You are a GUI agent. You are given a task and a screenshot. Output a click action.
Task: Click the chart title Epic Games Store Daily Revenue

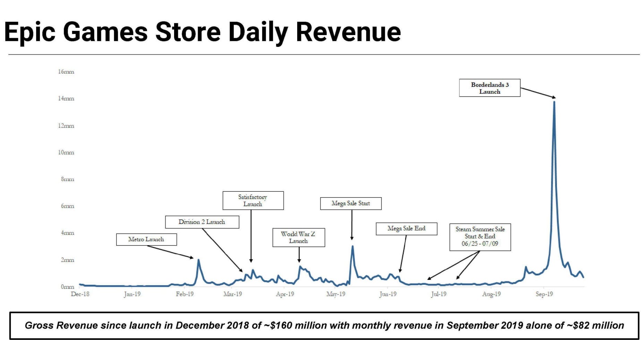(203, 33)
